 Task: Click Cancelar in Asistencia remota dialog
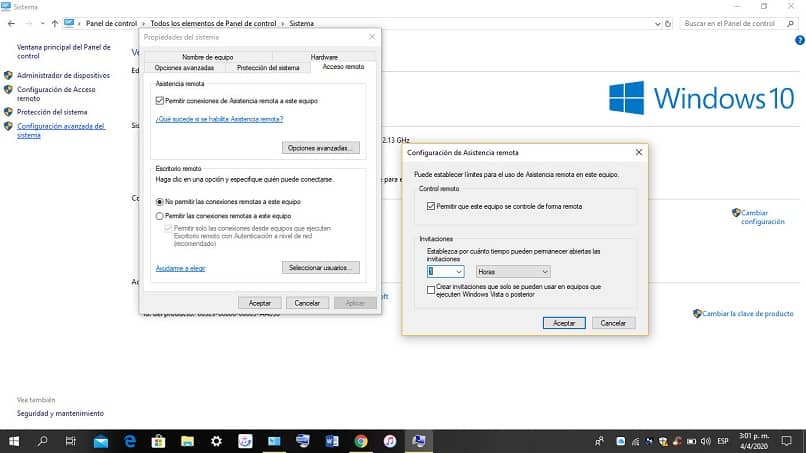613,323
